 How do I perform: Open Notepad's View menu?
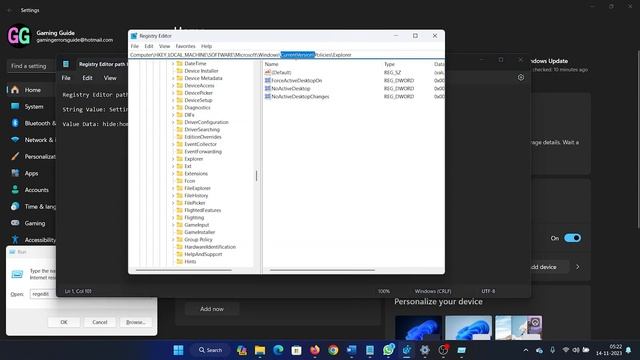(110, 78)
